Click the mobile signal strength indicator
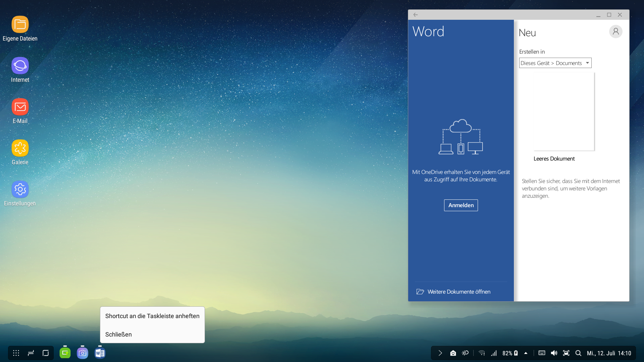The height and width of the screenshot is (362, 644). [494, 353]
